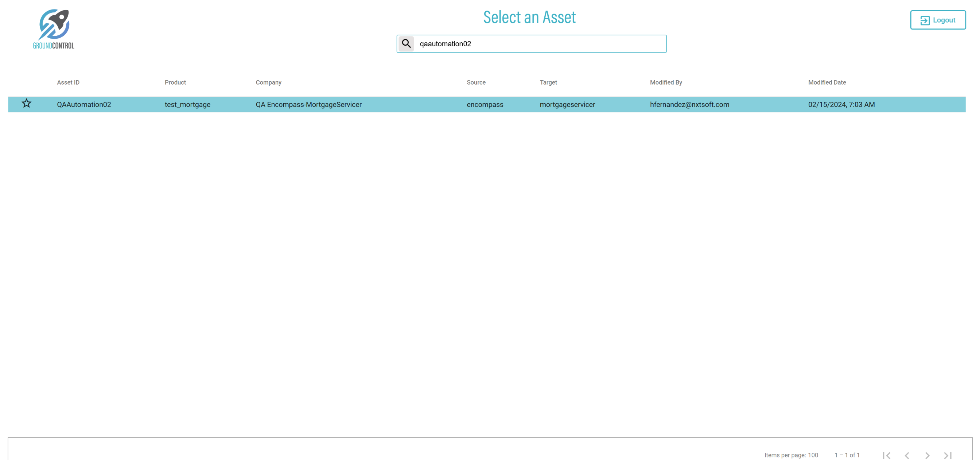Click inside the asset search field

[x=540, y=44]
